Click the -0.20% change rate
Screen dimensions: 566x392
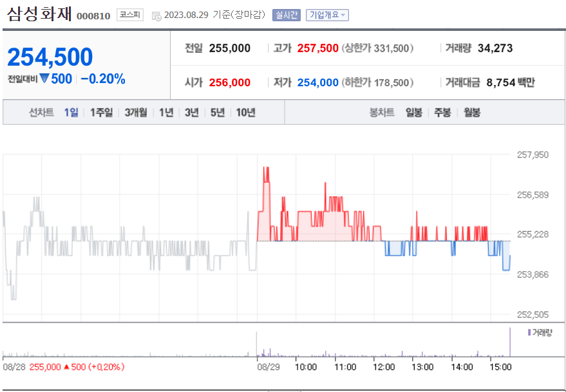coord(103,79)
